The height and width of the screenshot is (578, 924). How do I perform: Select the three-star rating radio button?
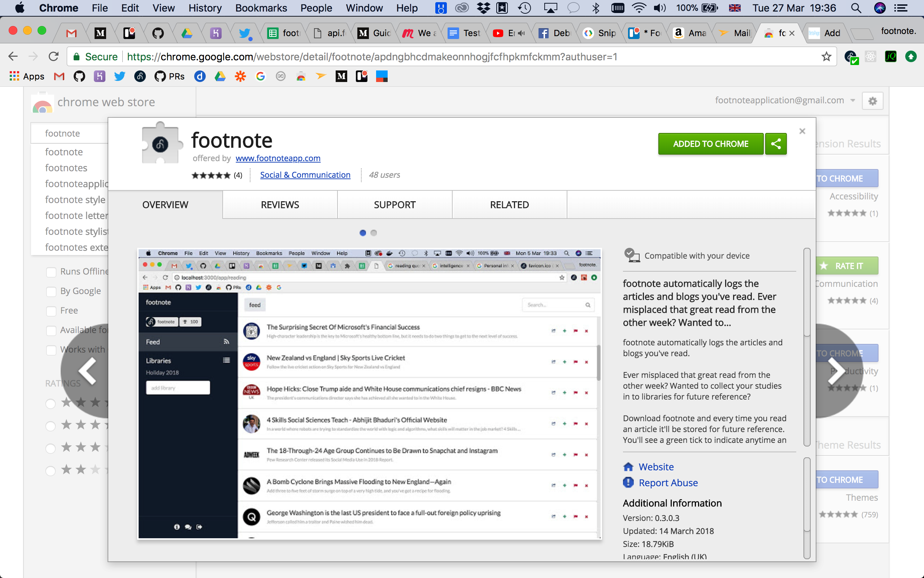[51, 448]
